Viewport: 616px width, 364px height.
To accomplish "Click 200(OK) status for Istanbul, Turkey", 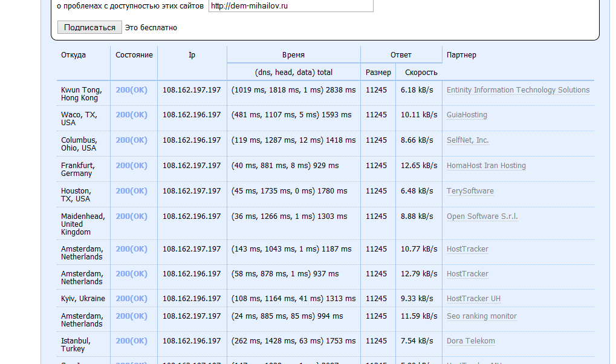I will 131,341.
